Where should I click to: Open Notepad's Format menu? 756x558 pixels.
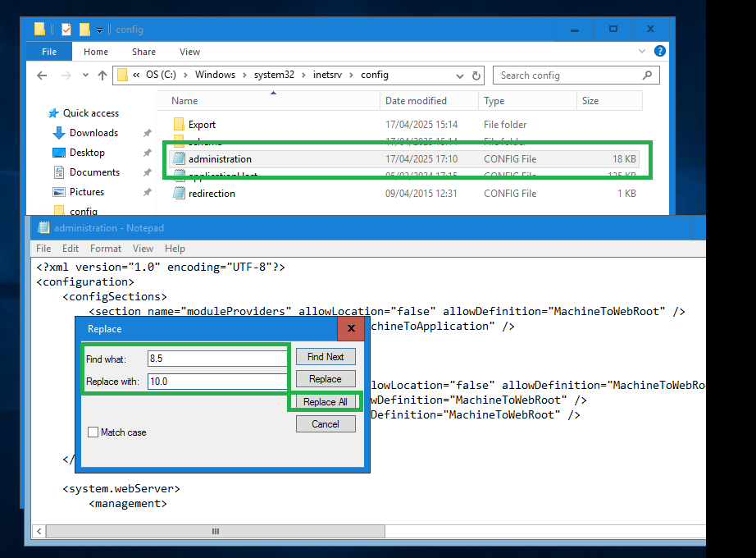tap(106, 248)
